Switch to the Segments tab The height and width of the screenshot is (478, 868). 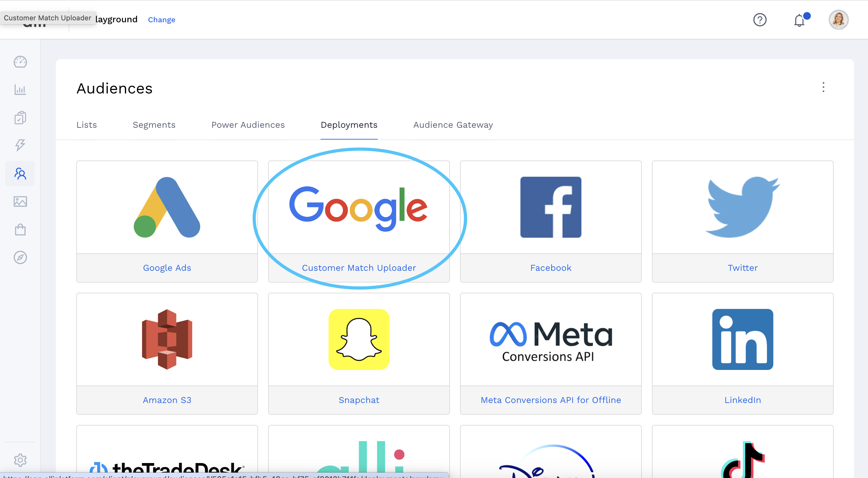[154, 125]
